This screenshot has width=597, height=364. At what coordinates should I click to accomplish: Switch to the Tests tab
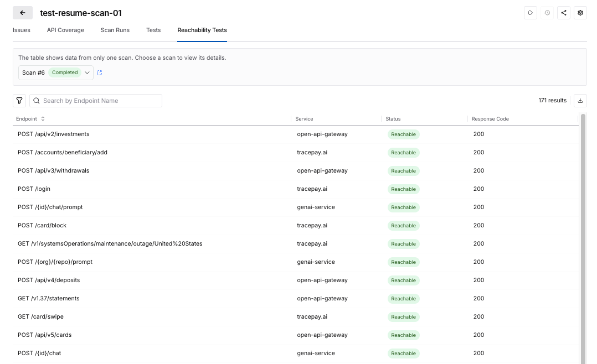pyautogui.click(x=153, y=30)
